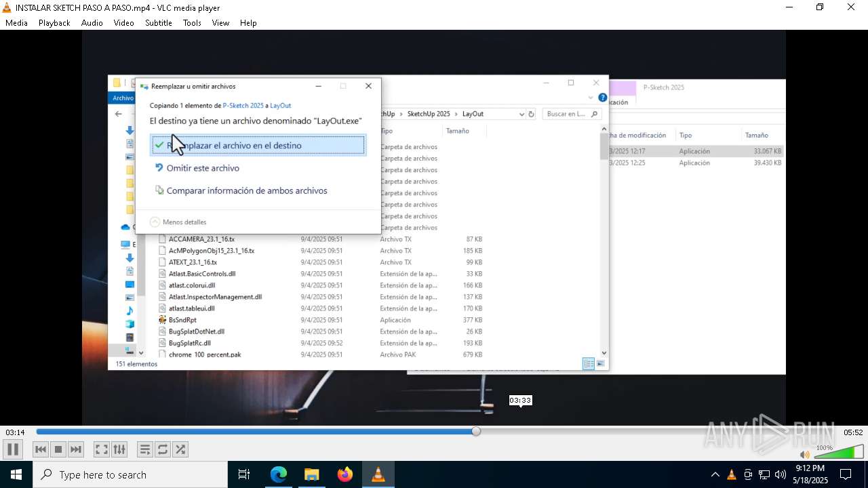Open extended settings (effects) panel
Viewport: 868px width, 488px height.
click(119, 449)
